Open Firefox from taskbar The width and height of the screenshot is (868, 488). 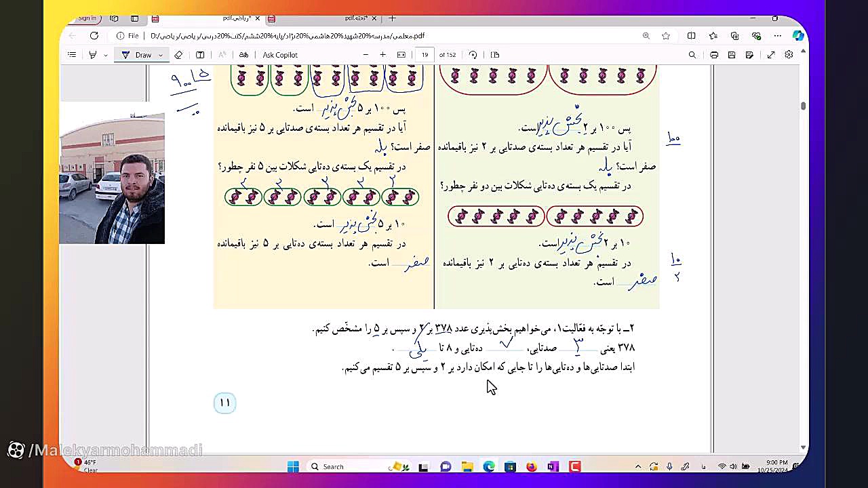click(532, 466)
